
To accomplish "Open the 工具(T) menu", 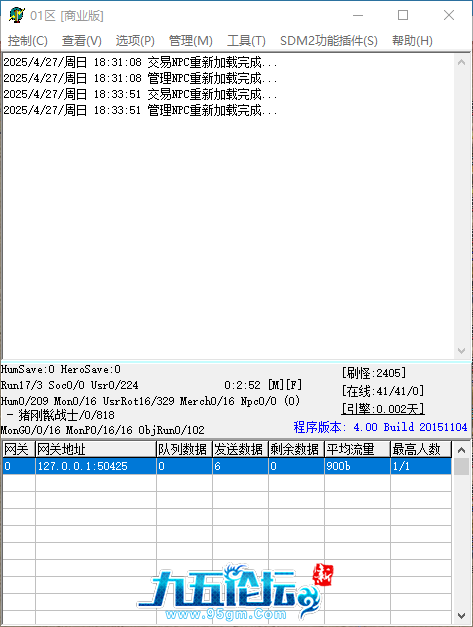I will (246, 40).
